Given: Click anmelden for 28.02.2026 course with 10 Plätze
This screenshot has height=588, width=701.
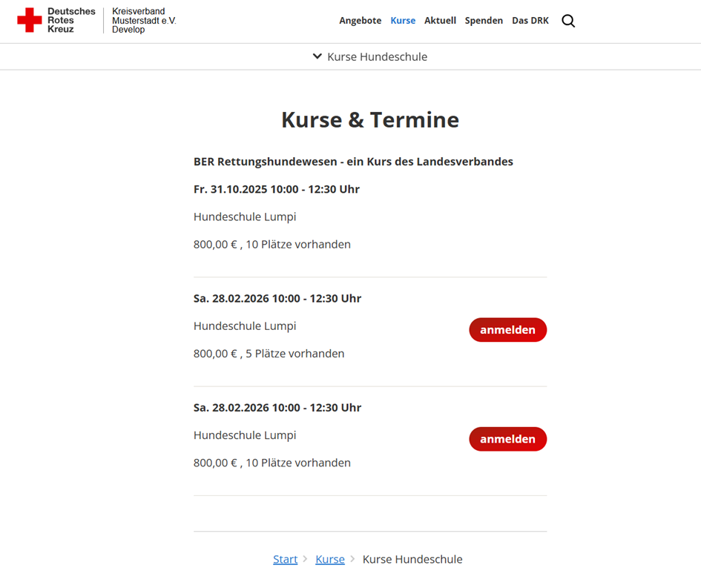Looking at the screenshot, I should pos(507,439).
